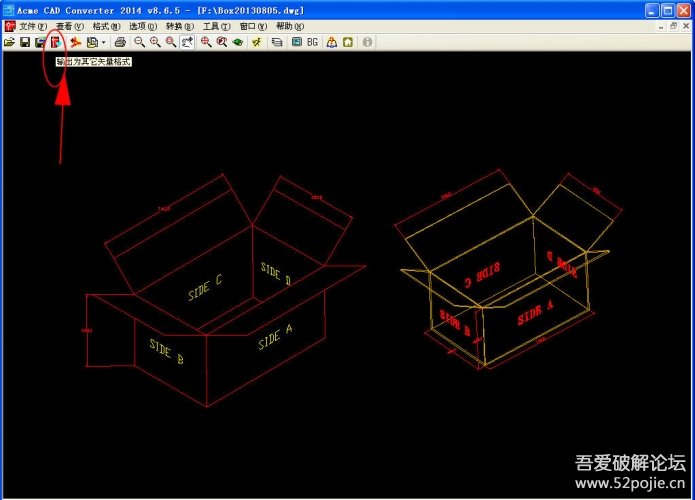The image size is (695, 500).
Task: Click the green 3D orbit view icon
Action: coord(238,43)
